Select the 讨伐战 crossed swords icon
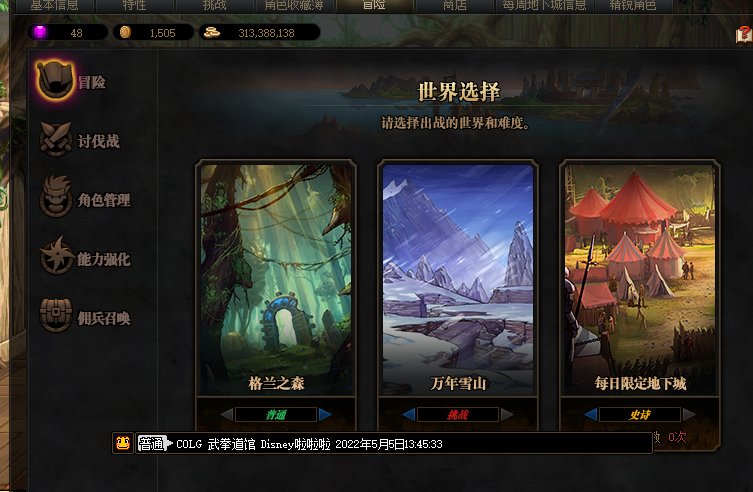 tap(56, 139)
